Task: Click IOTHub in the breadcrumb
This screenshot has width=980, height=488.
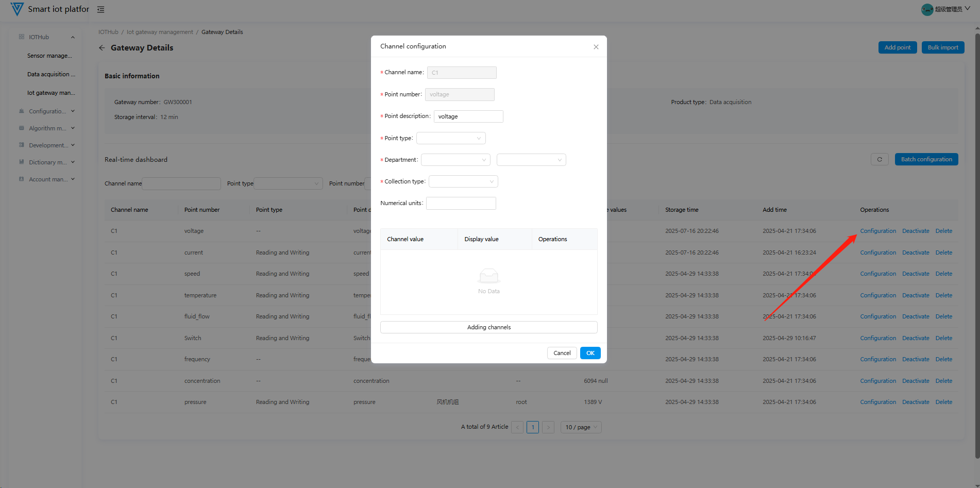Action: pos(108,32)
